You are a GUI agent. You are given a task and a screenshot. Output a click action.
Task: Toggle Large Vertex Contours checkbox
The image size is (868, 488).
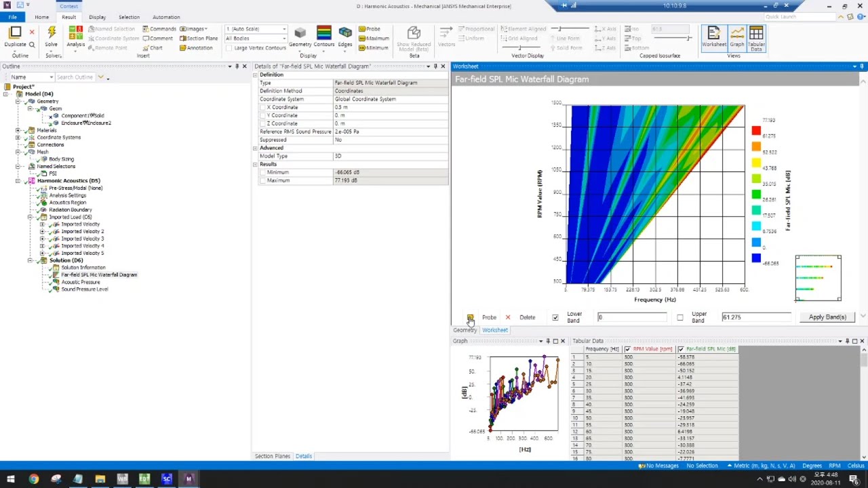coord(229,48)
